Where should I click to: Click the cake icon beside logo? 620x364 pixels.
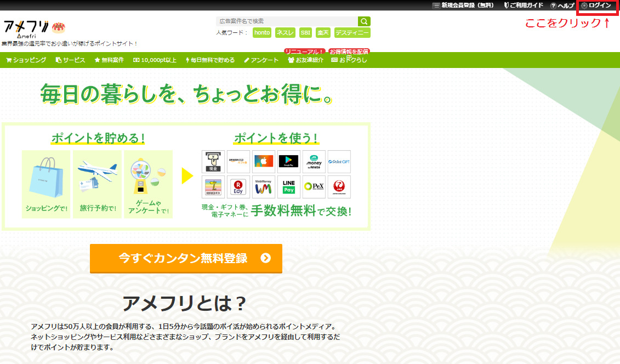(59, 27)
